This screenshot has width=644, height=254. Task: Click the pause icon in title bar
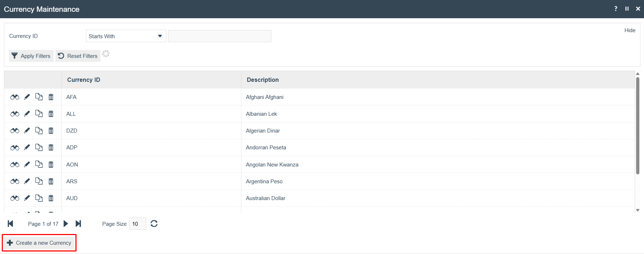click(x=627, y=9)
